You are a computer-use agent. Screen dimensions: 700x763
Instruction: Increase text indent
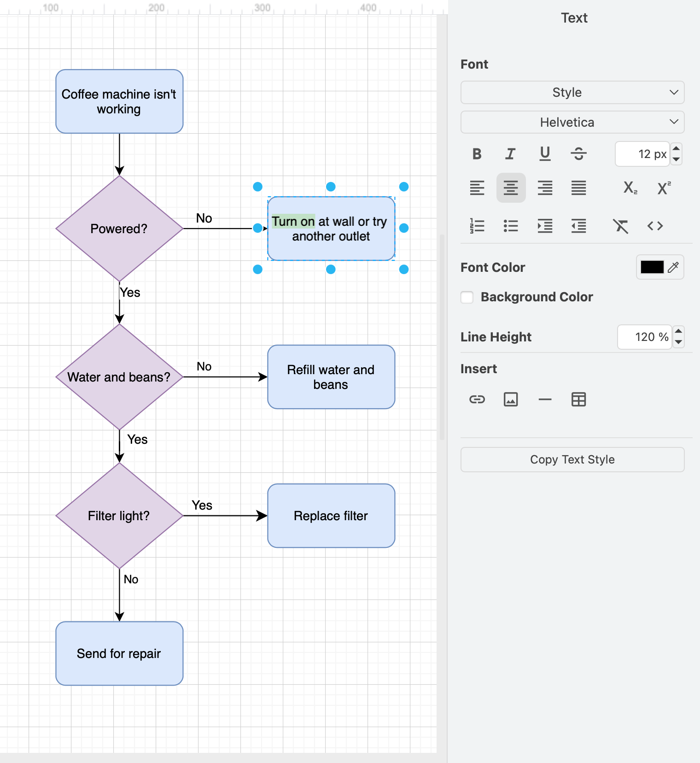(x=545, y=226)
